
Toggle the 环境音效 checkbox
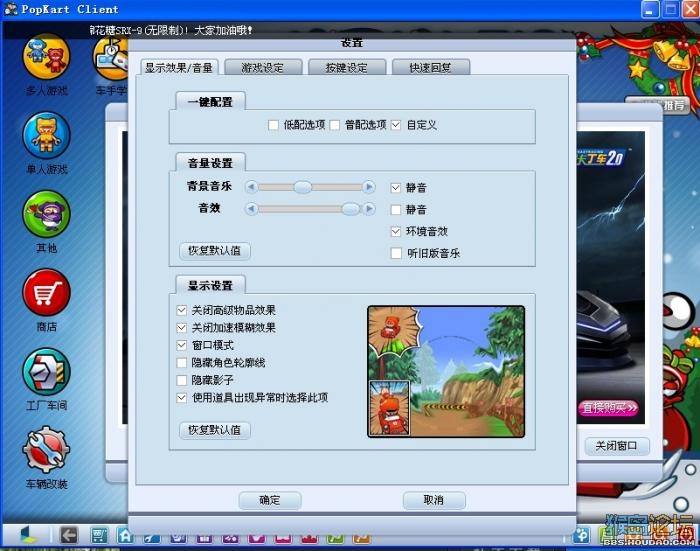click(396, 231)
